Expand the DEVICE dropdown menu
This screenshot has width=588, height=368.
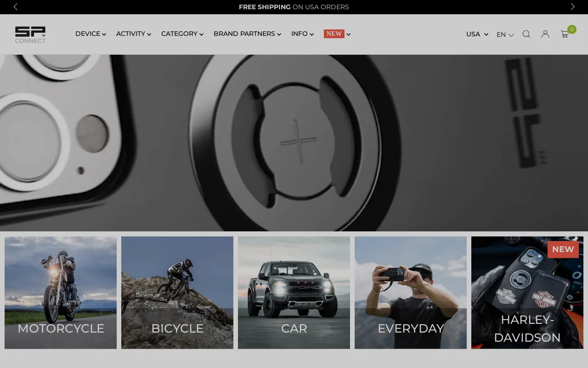[90, 34]
